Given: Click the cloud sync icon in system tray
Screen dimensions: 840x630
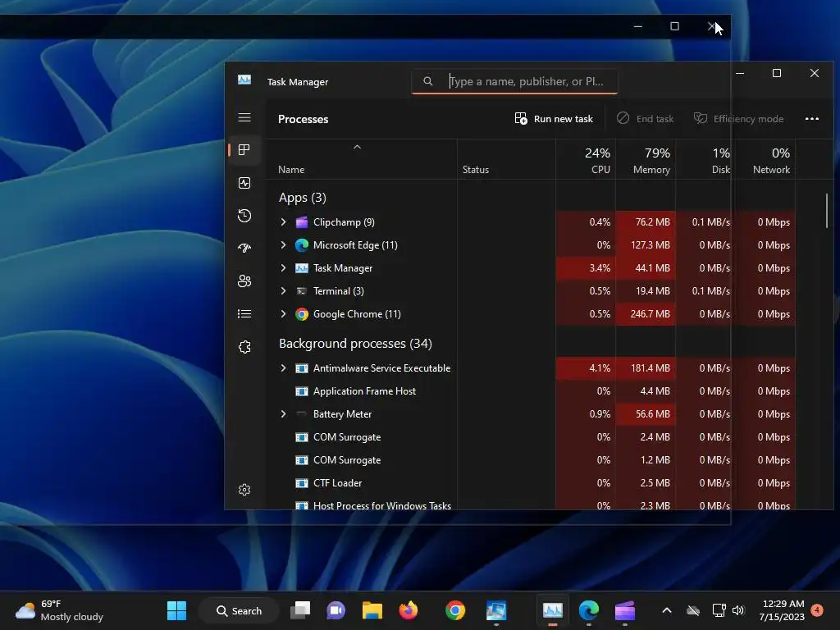Looking at the screenshot, I should tap(693, 610).
